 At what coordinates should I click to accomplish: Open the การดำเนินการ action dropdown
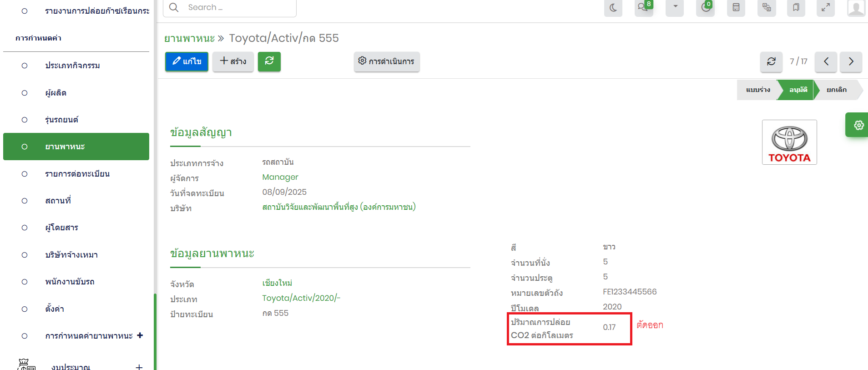click(387, 61)
